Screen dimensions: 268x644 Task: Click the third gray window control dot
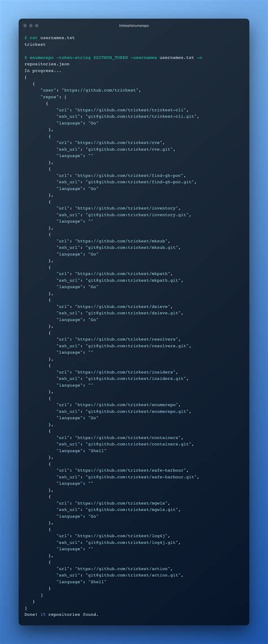click(37, 25)
